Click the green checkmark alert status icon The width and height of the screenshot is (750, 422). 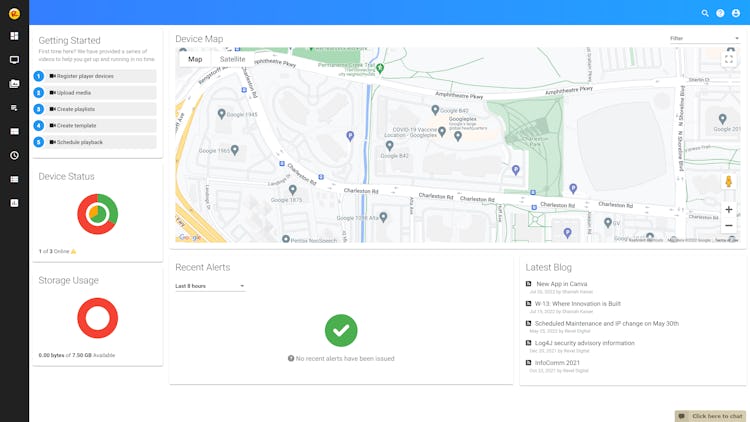[341, 330]
